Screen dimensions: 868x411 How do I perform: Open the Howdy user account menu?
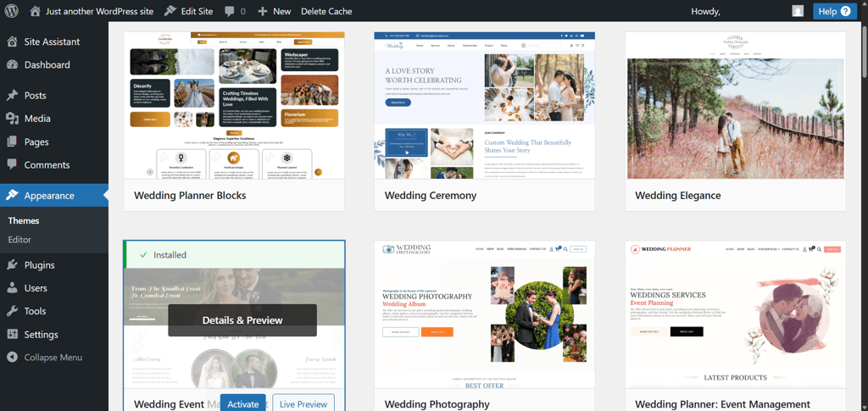click(x=705, y=11)
